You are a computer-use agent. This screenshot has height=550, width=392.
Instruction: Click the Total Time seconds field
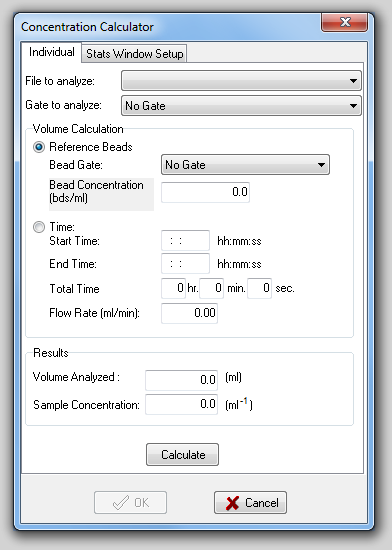(x=259, y=288)
